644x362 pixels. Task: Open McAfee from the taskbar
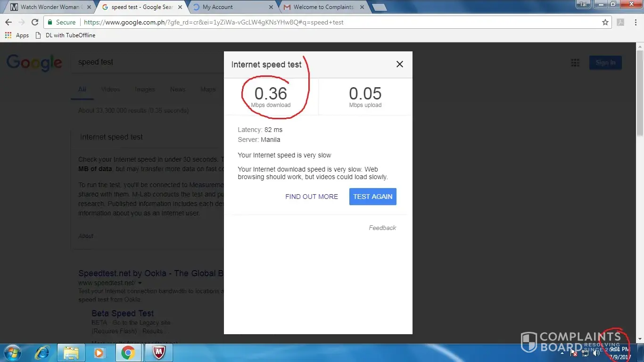click(x=158, y=352)
